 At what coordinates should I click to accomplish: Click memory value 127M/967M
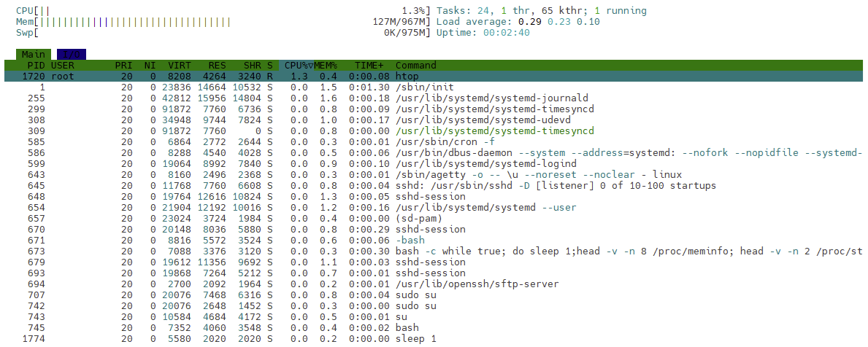[x=399, y=22]
